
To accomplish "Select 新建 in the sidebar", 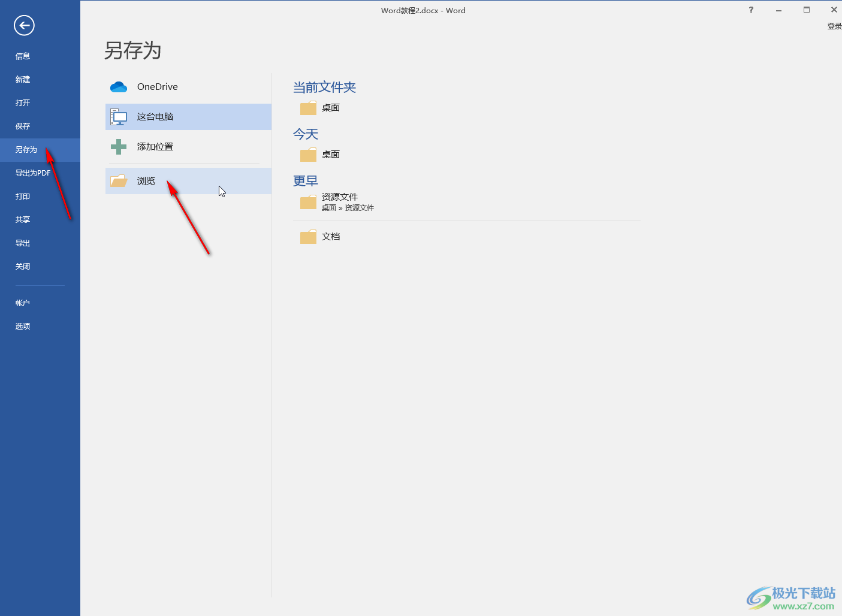I will [23, 80].
